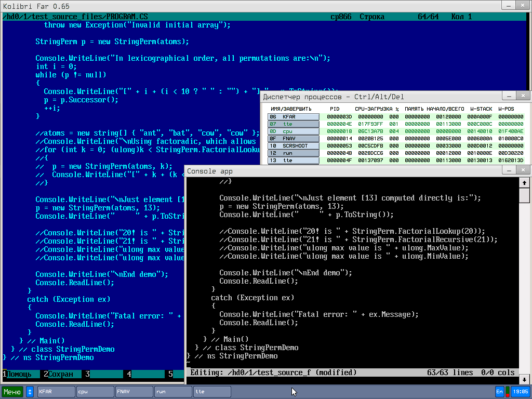Click the red-green CPU load indicator in the tray
The image size is (532, 399).
pos(507,392)
